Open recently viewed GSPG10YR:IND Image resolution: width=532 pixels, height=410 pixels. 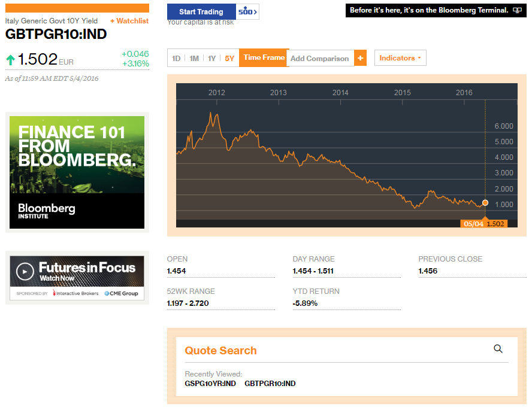coord(210,384)
